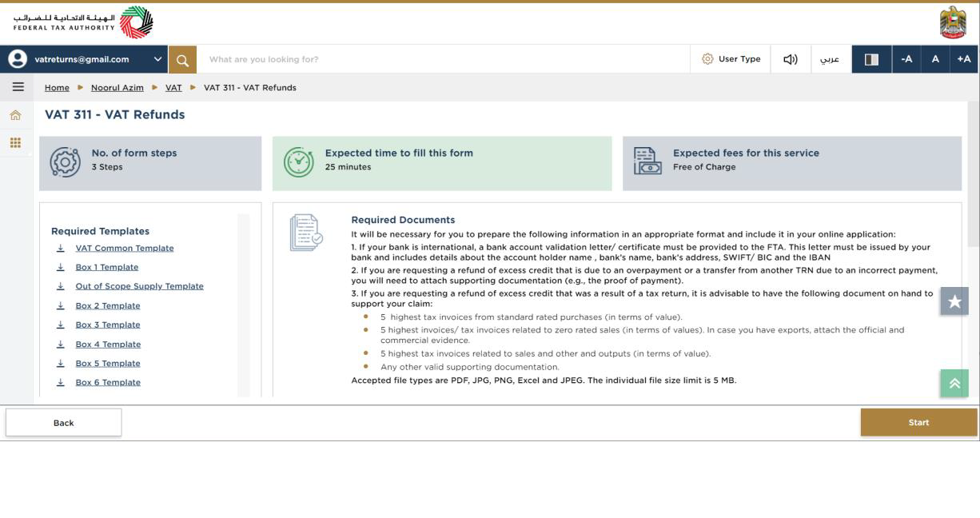Screen dimensions: 980x518
Task: Click the 'Free of Charge' text
Action: click(704, 167)
